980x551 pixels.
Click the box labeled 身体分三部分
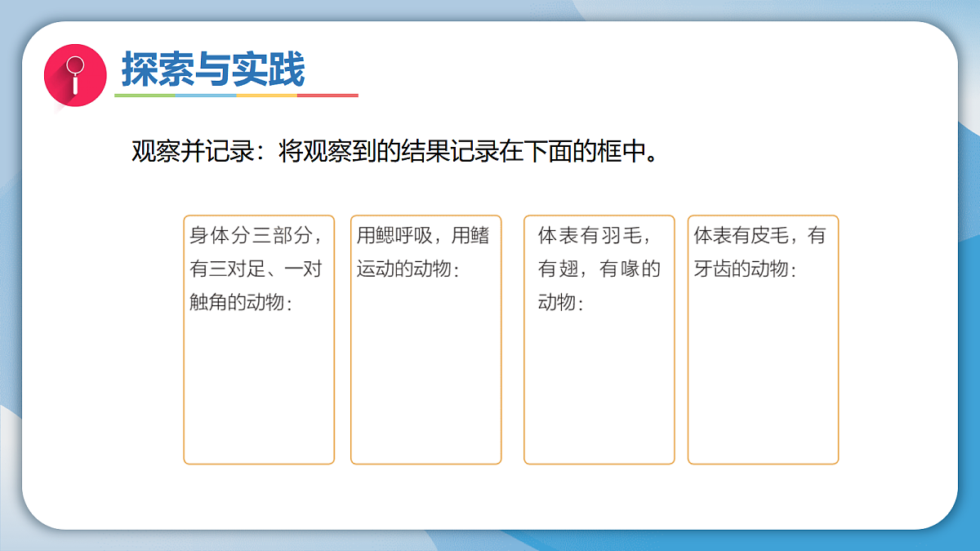259,340
